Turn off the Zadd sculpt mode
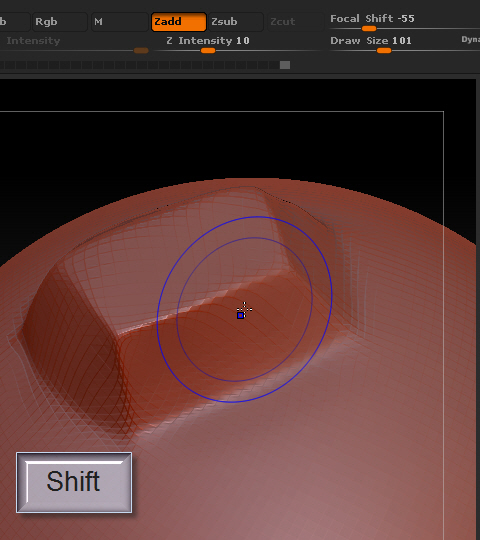Image resolution: width=480 pixels, height=540 pixels. tap(179, 22)
